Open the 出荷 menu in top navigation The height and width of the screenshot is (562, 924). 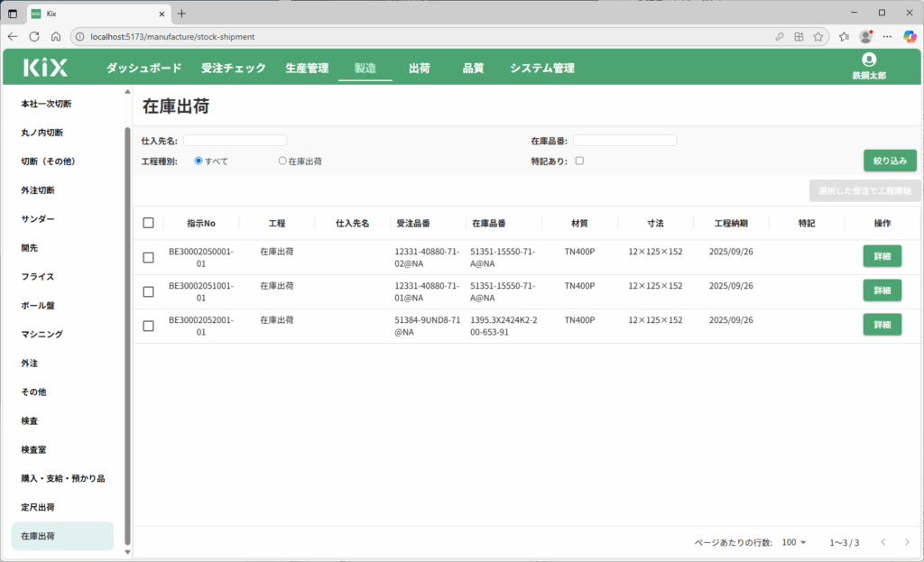coord(419,68)
